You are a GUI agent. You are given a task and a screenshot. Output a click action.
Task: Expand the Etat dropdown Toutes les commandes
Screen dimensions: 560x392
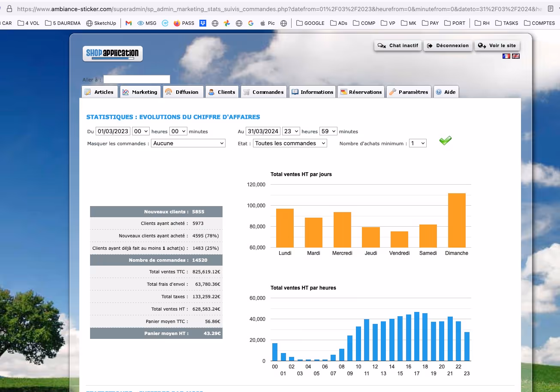(290, 143)
